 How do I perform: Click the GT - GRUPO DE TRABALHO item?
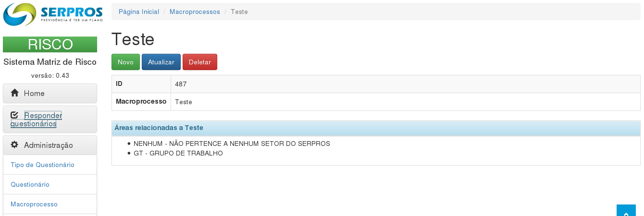pos(178,153)
